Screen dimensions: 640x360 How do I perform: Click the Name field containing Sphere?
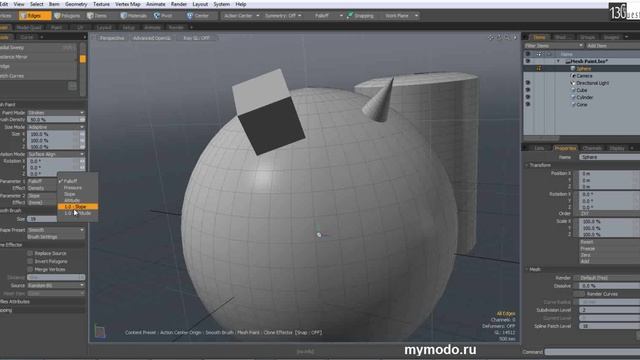tap(610, 157)
